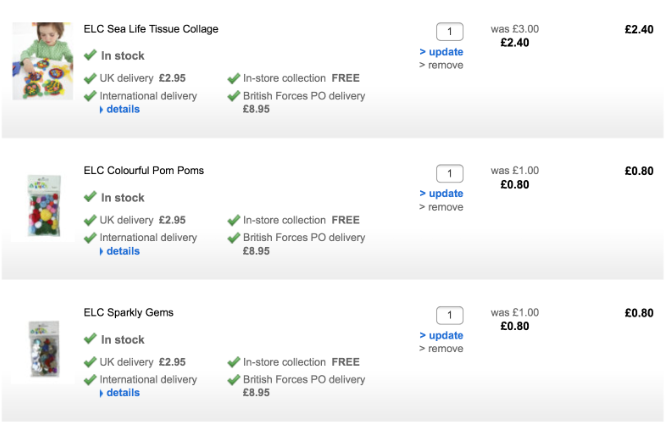Screen dimensions: 665x423
Task: Click the International delivery checkmark for Sparkly Gems
Action: pyautogui.click(x=90, y=380)
